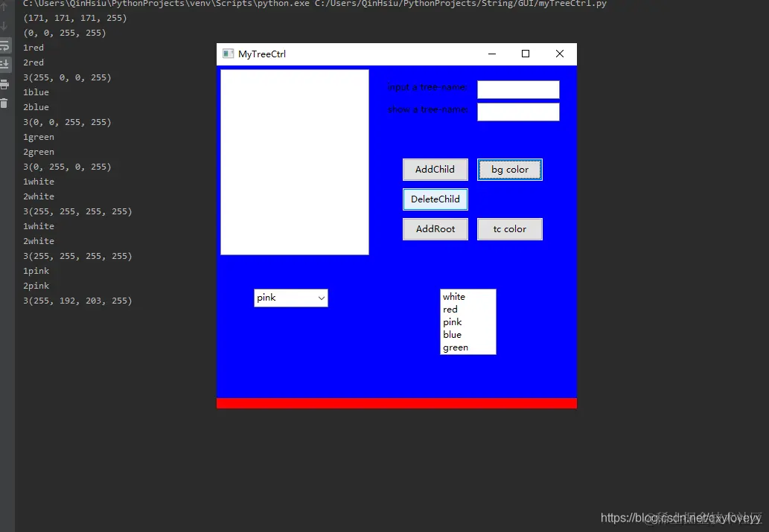This screenshot has height=532, width=769.
Task: Click the scroll-to-end icon in the console sidebar
Action: (x=4, y=64)
